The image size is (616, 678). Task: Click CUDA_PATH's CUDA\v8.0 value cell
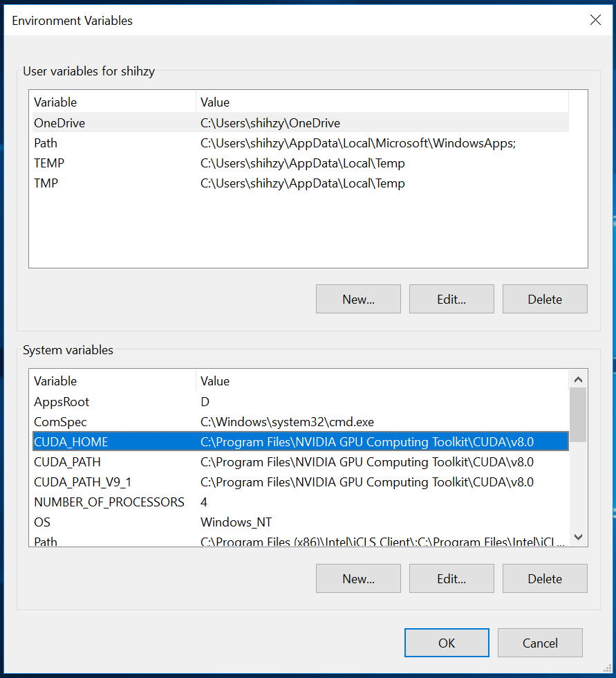366,462
